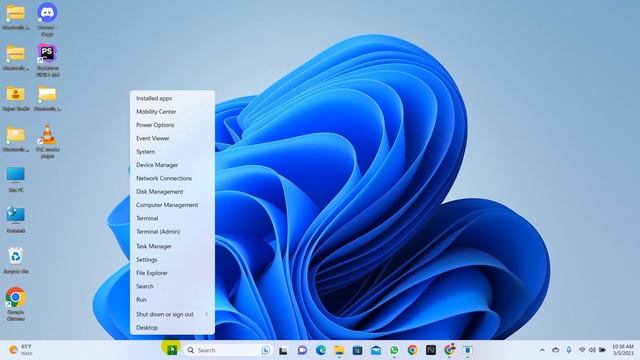Image resolution: width=640 pixels, height=360 pixels.
Task: Choose File Explorer menu entry
Action: [x=172, y=273]
